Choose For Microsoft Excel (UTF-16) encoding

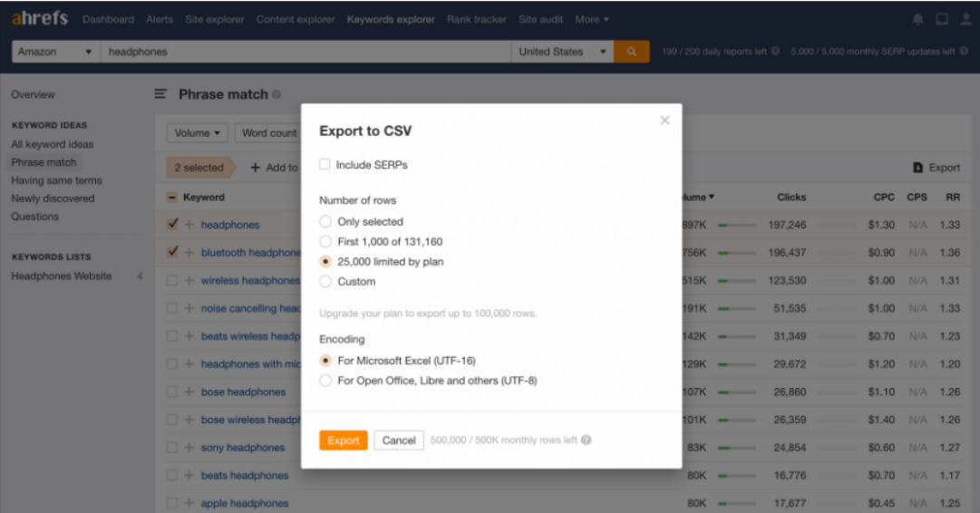click(325, 361)
